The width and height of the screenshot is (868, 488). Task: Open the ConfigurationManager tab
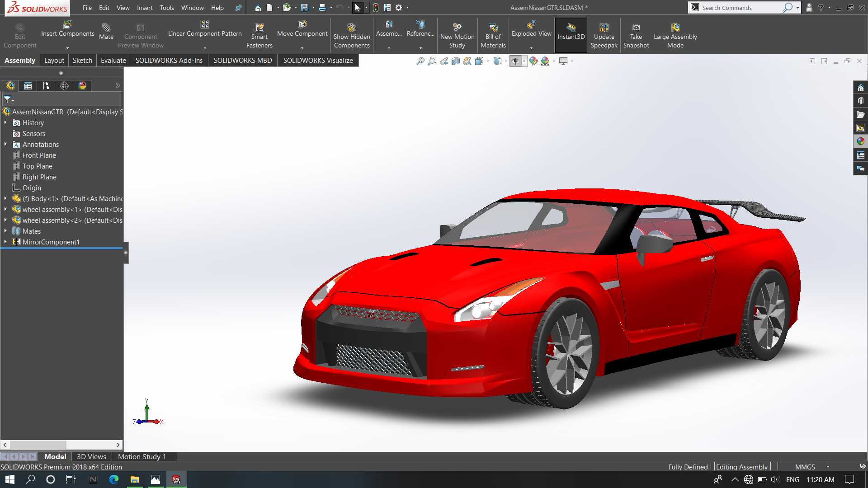pyautogui.click(x=46, y=86)
